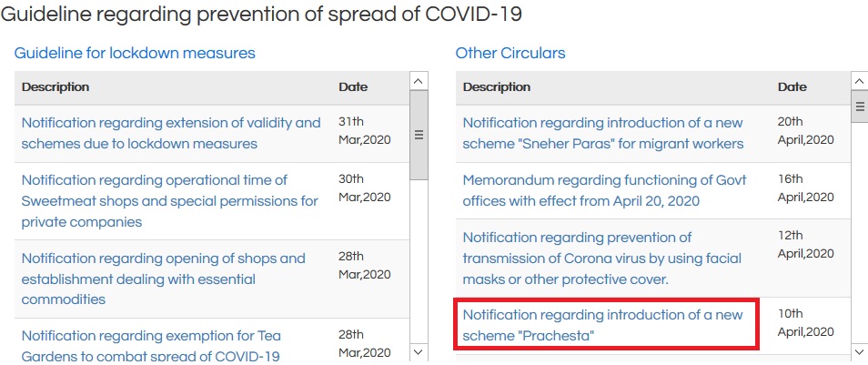The height and width of the screenshot is (365, 868).
Task: Click Date column header in Other Circulars
Action: (x=792, y=87)
